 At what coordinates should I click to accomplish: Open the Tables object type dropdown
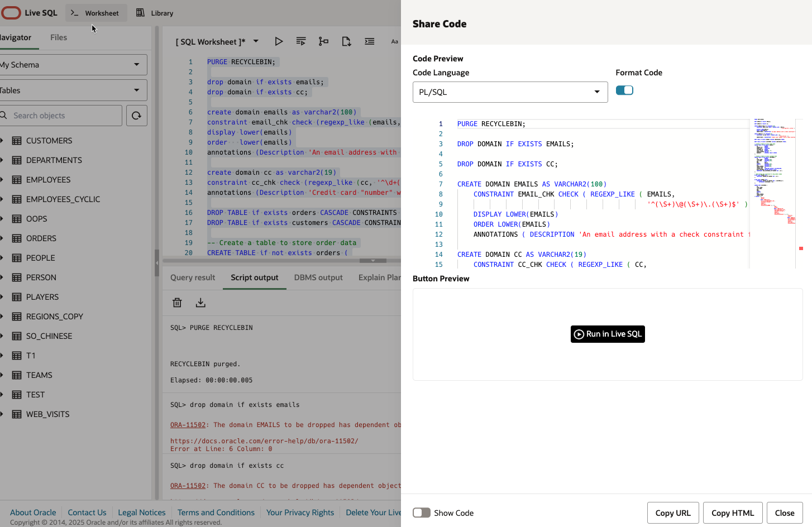pos(73,90)
